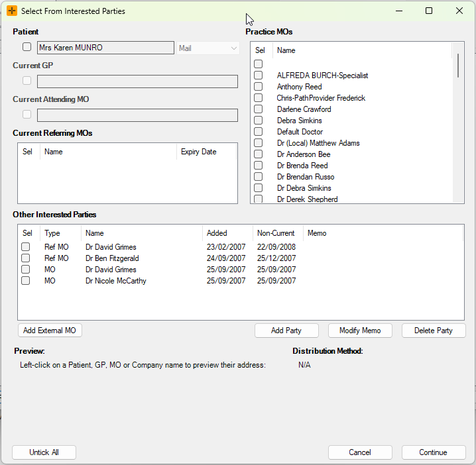
Task: Select the ALFREDA BURCH-Specialist checkbox
Action: (x=259, y=76)
